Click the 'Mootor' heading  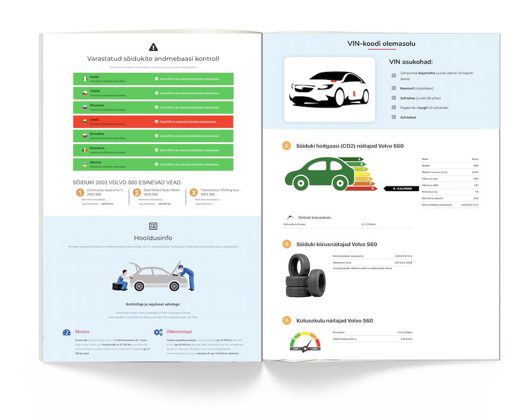tap(82, 332)
